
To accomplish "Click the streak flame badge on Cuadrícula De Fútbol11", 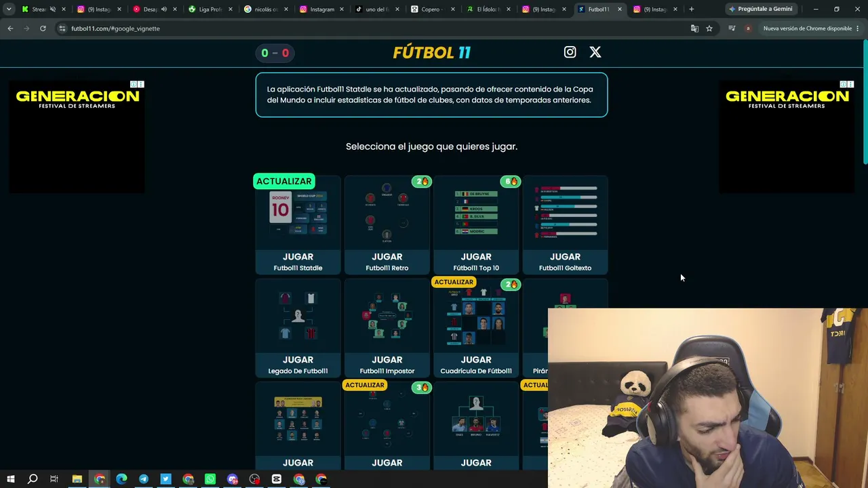I will [510, 285].
